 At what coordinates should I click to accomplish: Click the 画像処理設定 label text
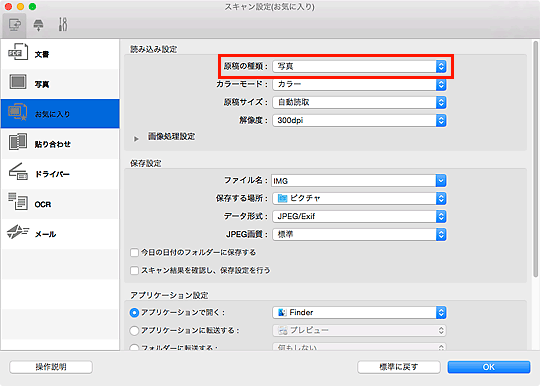point(172,137)
